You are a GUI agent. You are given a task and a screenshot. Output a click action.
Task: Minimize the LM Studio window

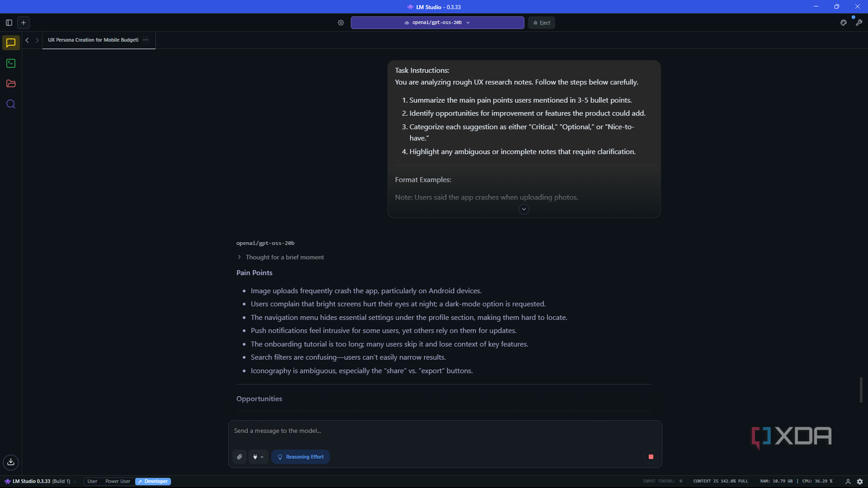[x=816, y=6]
